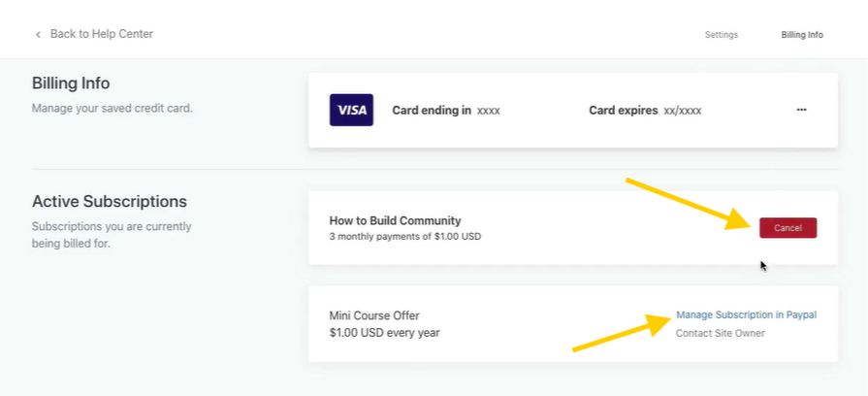Viewport: 868px width, 396px height.
Task: Click the 3 monthly payments price text
Action: (404, 237)
